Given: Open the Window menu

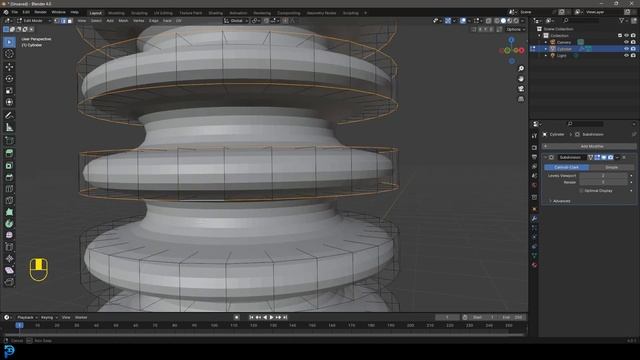Looking at the screenshot, I should click(58, 12).
